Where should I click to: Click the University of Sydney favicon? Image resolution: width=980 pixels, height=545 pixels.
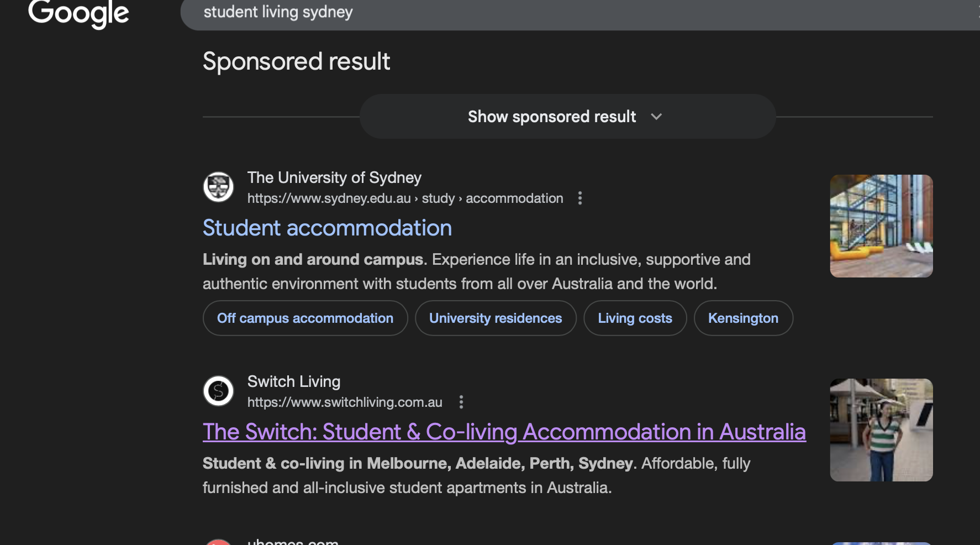click(218, 187)
